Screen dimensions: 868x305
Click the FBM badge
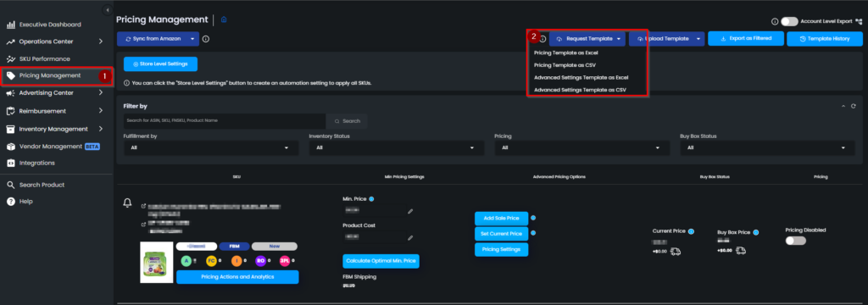(x=234, y=247)
